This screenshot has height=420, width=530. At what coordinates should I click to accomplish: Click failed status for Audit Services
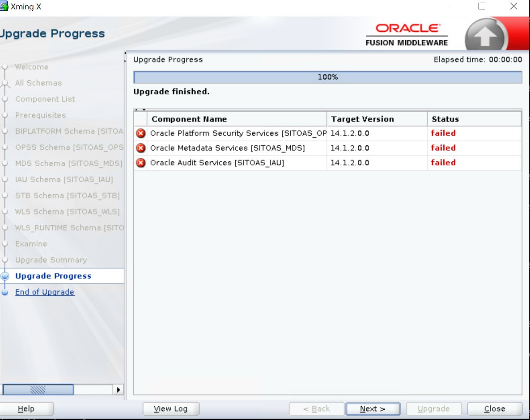point(443,163)
